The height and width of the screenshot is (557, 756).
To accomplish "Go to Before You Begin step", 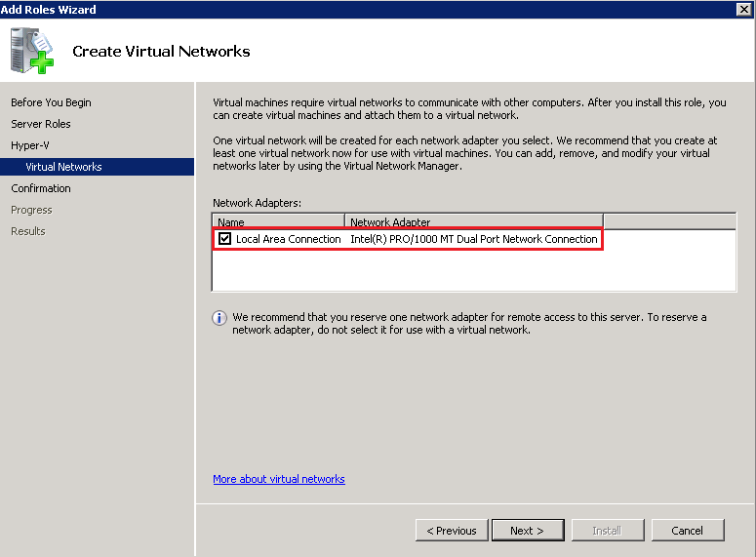I will tap(51, 102).
